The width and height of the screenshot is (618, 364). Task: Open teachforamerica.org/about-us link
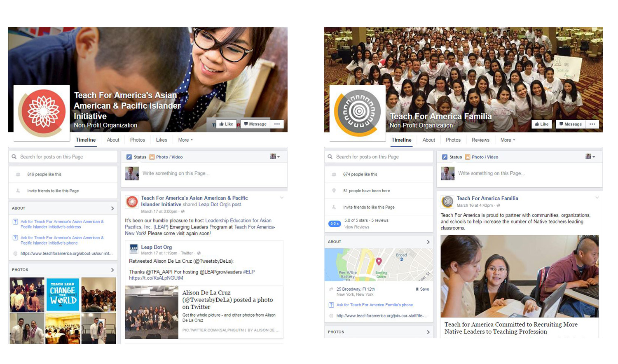point(66,254)
